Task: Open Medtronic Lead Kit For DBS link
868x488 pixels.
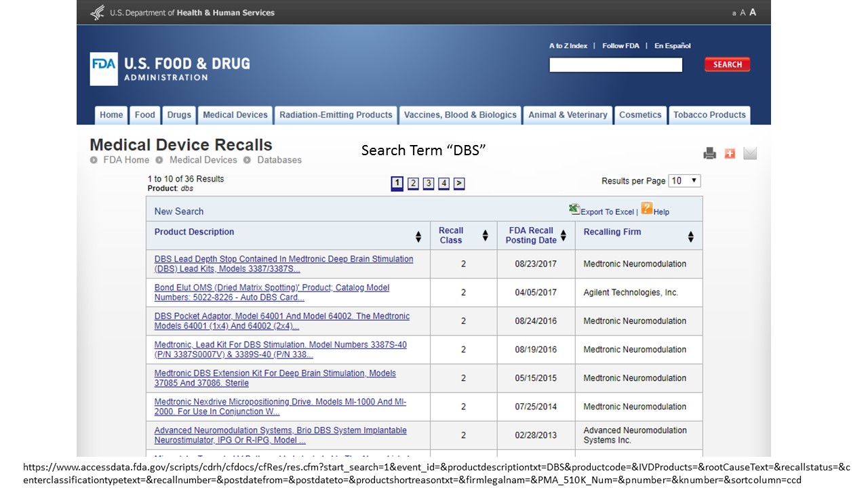Action: [281, 349]
